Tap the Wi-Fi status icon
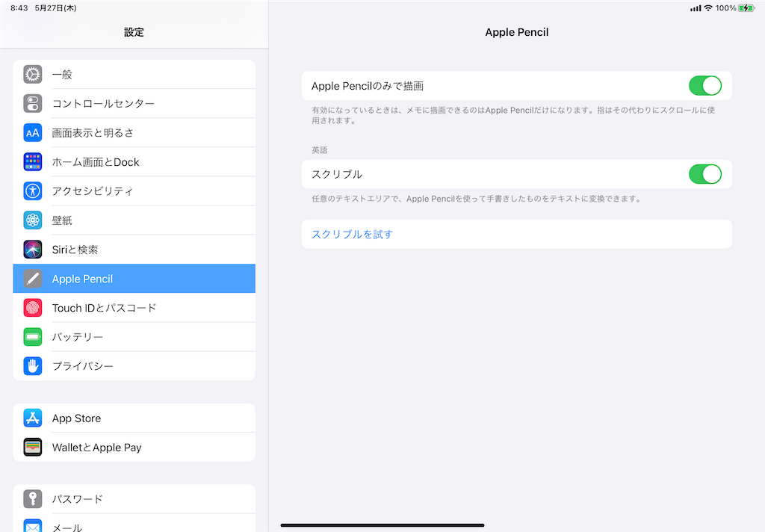Screen dimensions: 765x532 pos(708,7)
